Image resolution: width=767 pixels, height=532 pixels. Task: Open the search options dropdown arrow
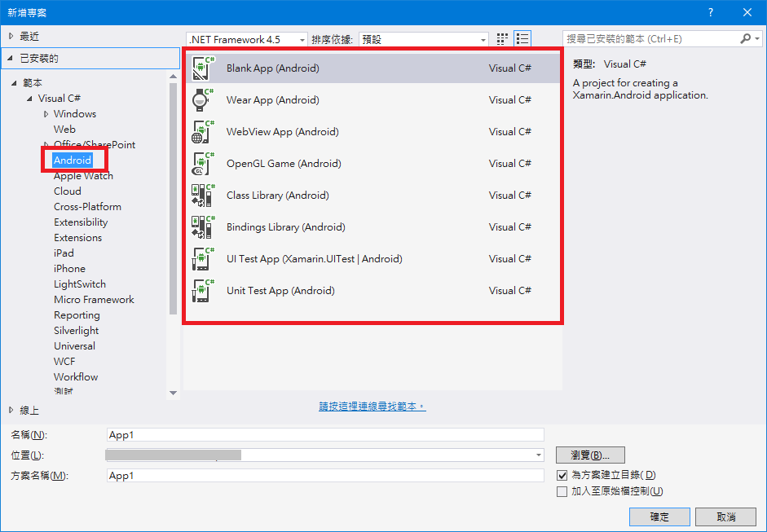tap(757, 38)
